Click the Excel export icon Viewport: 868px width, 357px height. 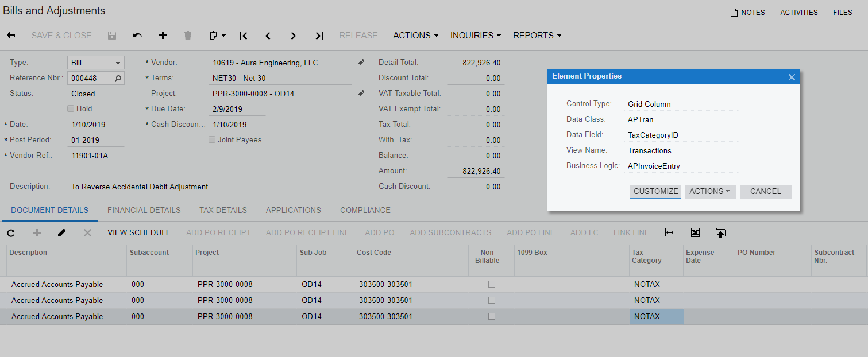point(695,232)
